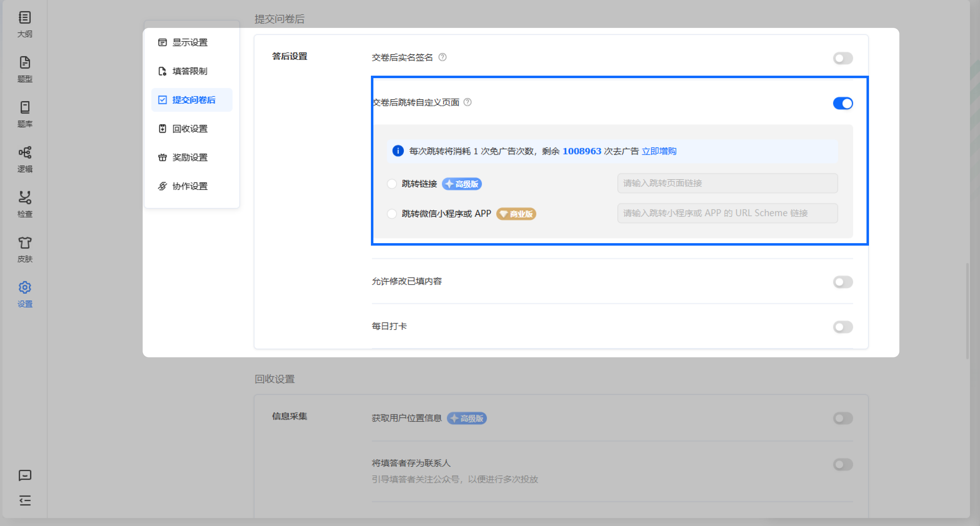
Task: Click the page vertical scrollbar
Action: 967,311
